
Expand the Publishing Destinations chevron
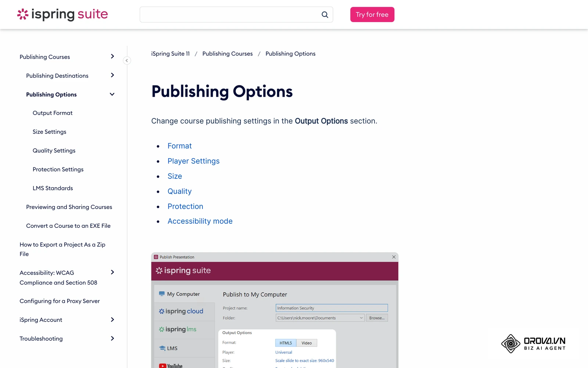tap(112, 75)
